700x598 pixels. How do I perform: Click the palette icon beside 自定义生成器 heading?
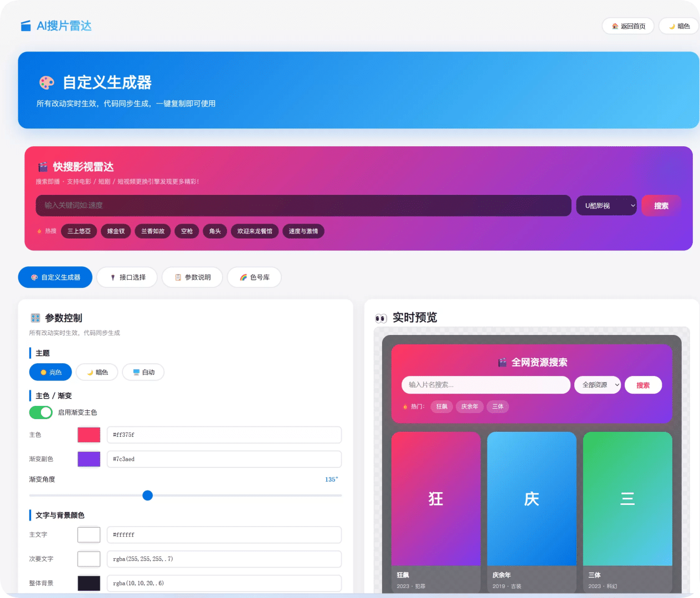47,83
